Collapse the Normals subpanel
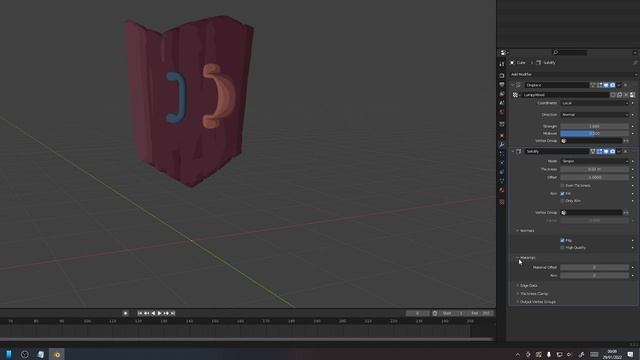This screenshot has height=360, width=640. [x=517, y=231]
